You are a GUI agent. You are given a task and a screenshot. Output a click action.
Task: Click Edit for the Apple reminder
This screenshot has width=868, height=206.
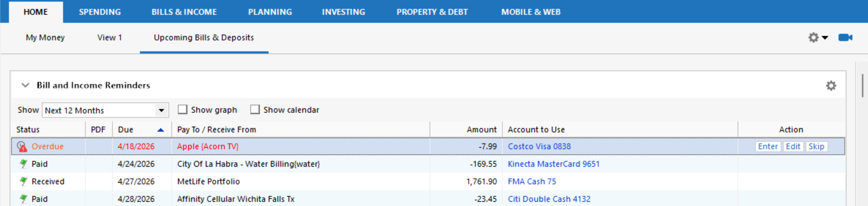click(793, 146)
